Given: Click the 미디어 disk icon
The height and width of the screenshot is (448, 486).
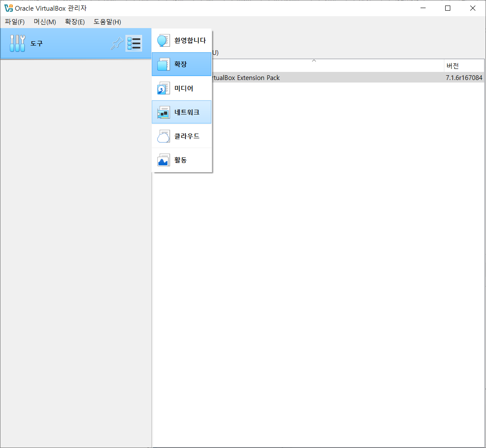Looking at the screenshot, I should tap(163, 88).
